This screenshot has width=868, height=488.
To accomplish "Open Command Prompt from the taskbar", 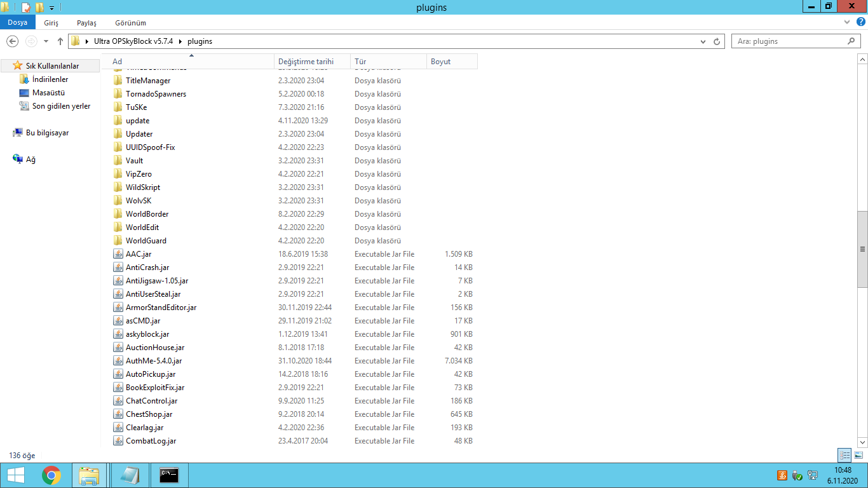I will click(168, 475).
